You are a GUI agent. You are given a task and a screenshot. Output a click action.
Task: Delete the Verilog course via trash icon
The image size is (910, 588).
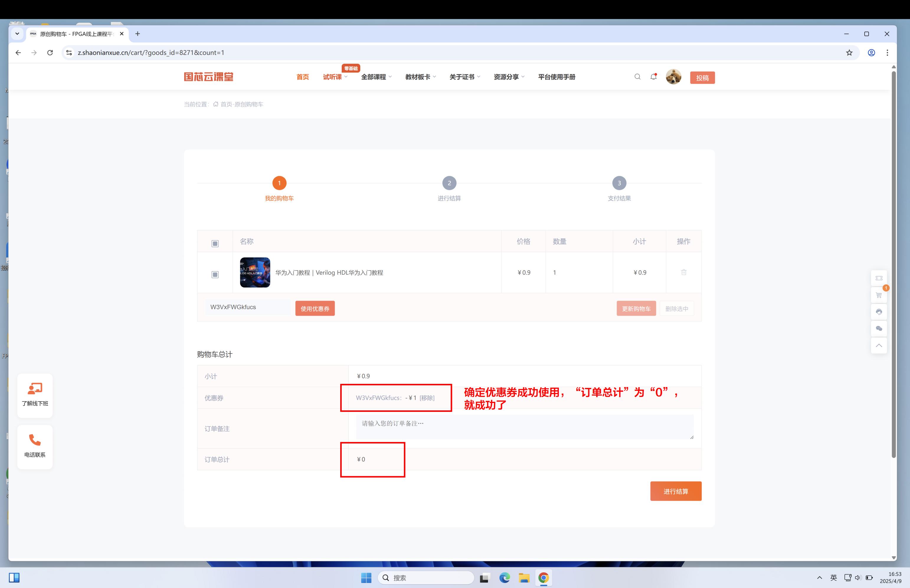click(x=684, y=272)
